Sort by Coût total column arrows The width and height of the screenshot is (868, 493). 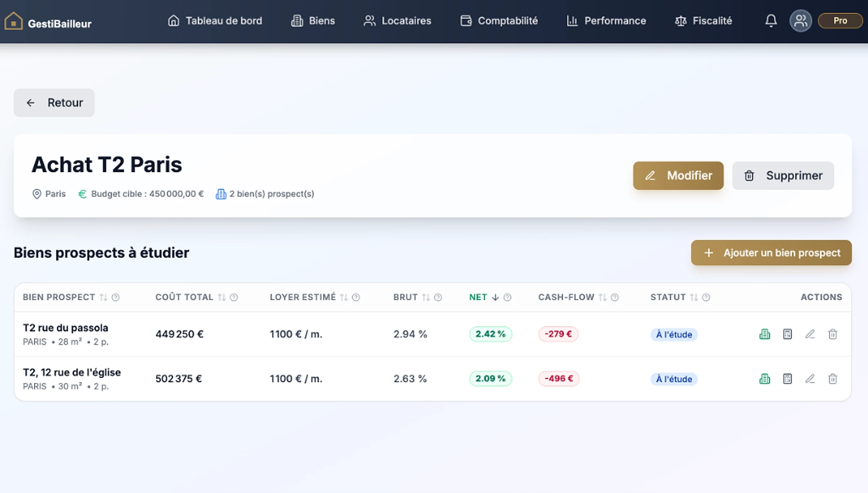pos(222,297)
